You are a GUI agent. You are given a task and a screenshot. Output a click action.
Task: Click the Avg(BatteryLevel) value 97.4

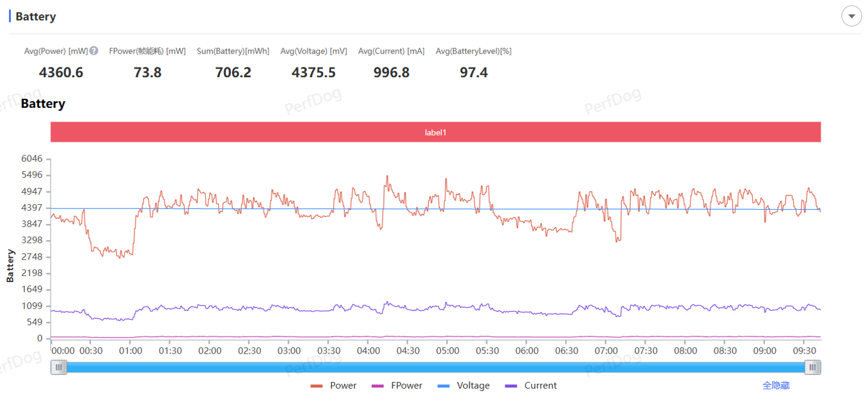(473, 73)
